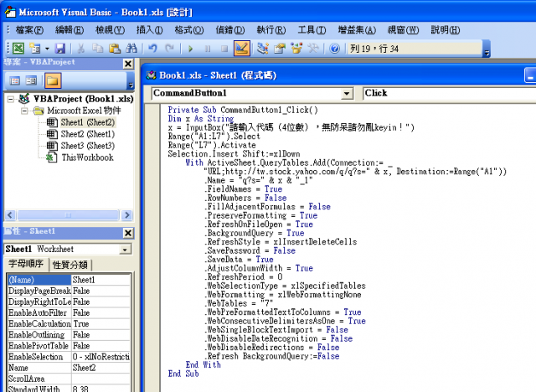Toggle Folders icon in project panel

pyautogui.click(x=52, y=81)
